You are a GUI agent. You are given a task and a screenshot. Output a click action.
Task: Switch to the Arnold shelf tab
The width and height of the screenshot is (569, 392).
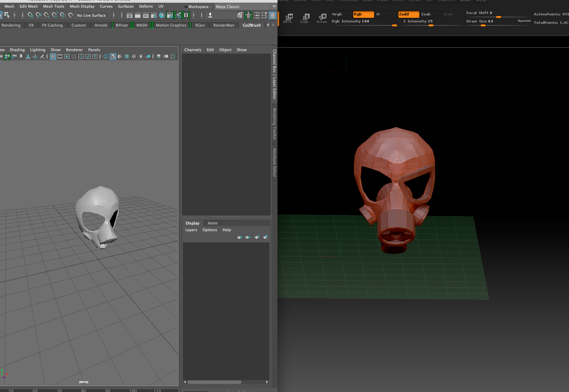101,25
